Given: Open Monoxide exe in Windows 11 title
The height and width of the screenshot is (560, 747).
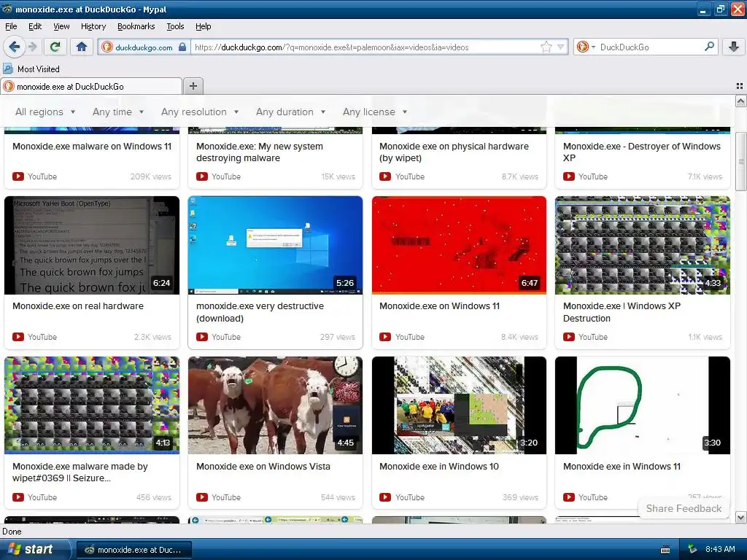Looking at the screenshot, I should [622, 467].
